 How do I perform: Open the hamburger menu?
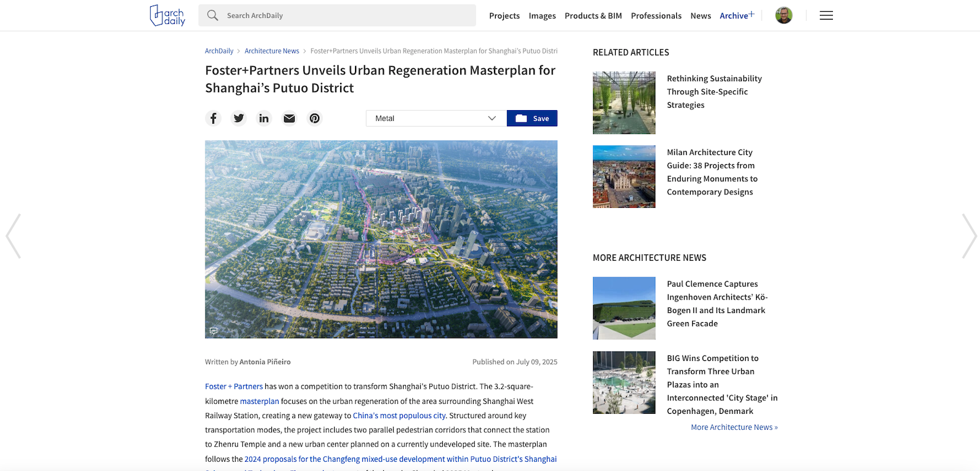click(826, 15)
